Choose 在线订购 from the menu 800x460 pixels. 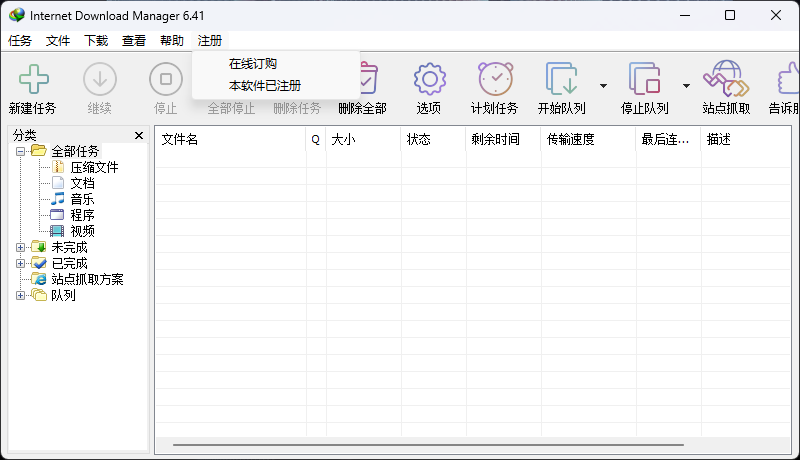point(252,64)
